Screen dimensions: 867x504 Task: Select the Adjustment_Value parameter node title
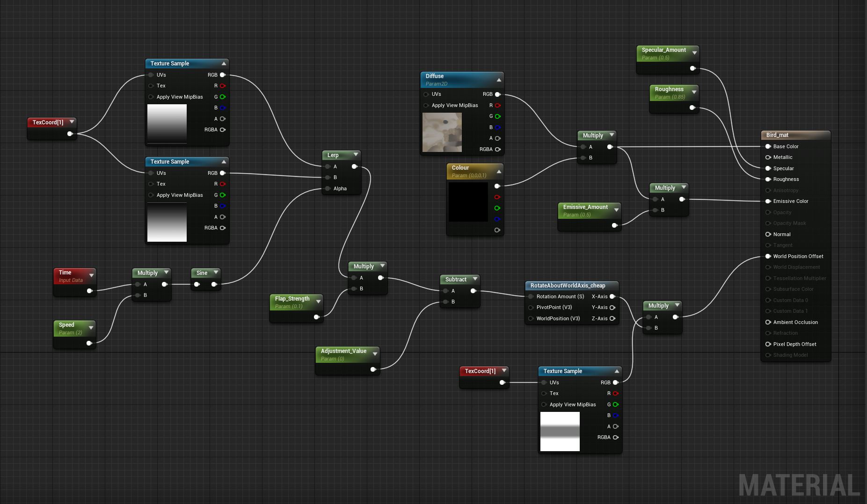tap(343, 351)
